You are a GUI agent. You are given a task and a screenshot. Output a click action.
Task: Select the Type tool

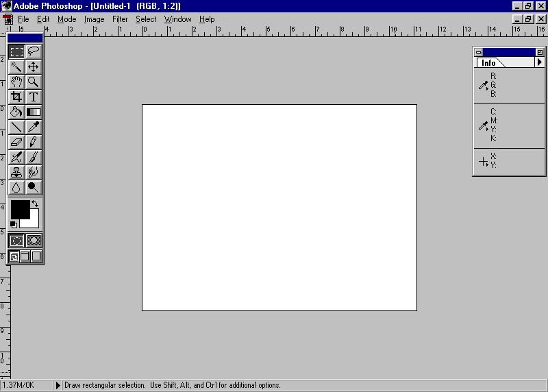point(34,97)
